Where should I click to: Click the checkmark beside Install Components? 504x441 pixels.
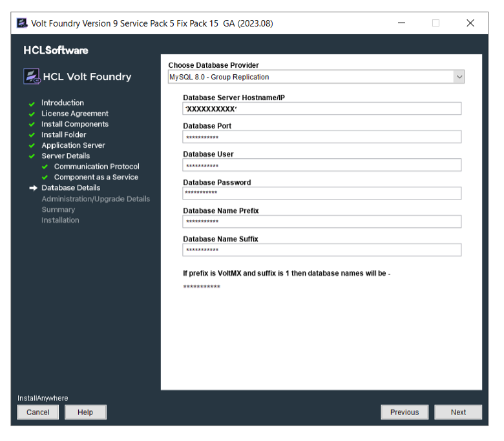point(31,125)
